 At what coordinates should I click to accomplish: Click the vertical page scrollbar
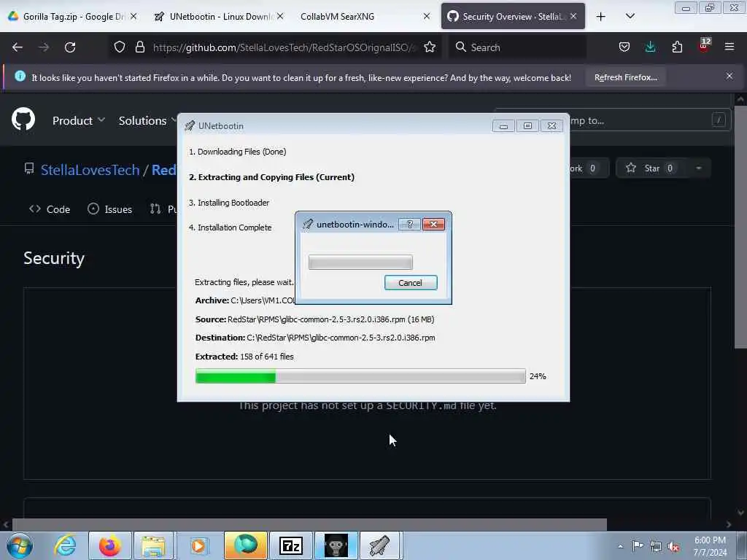pos(740,227)
